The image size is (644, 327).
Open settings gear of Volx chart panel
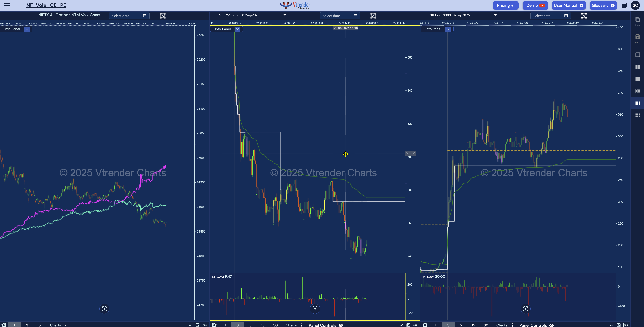click(4, 325)
